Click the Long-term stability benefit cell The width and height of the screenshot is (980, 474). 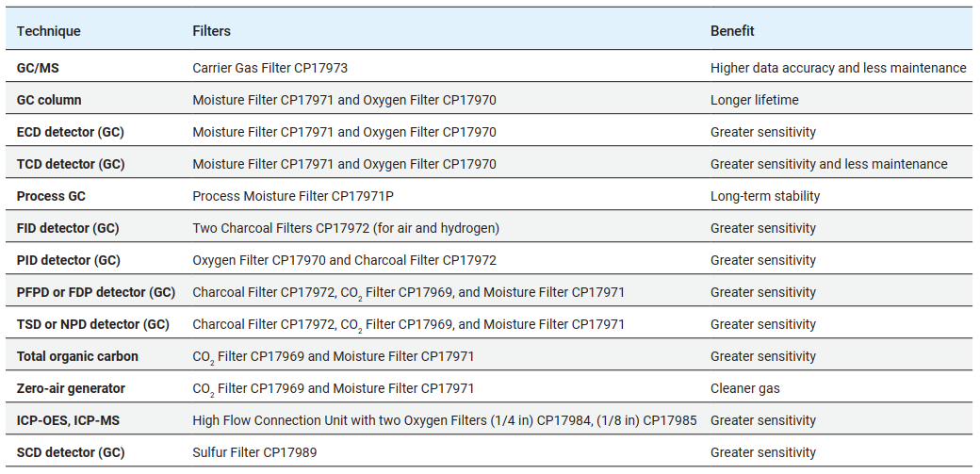pyautogui.click(x=765, y=196)
